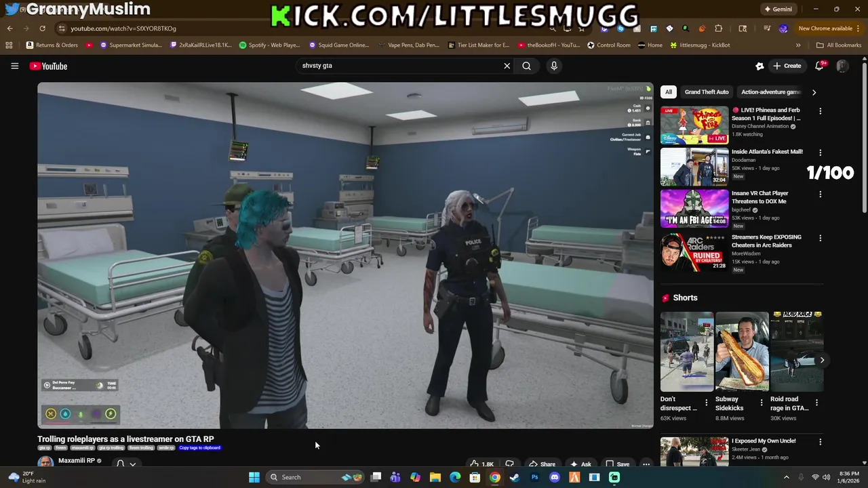Open the All Bookmarks folder
Screen dimensions: 868x488
pyautogui.click(x=839, y=45)
